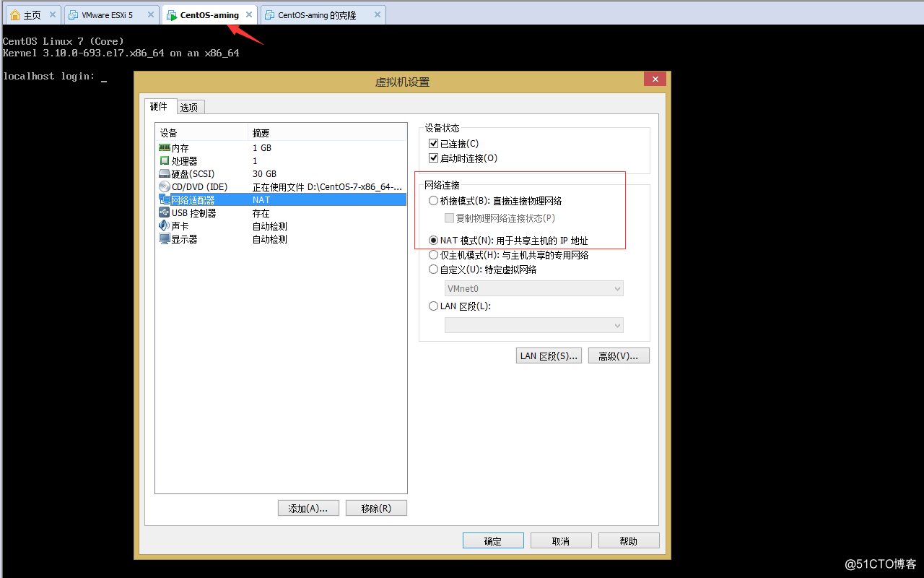Image resolution: width=924 pixels, height=578 pixels.
Task: Click the VM icon on the CentOS-aming 的克隆 tab
Action: (x=269, y=14)
